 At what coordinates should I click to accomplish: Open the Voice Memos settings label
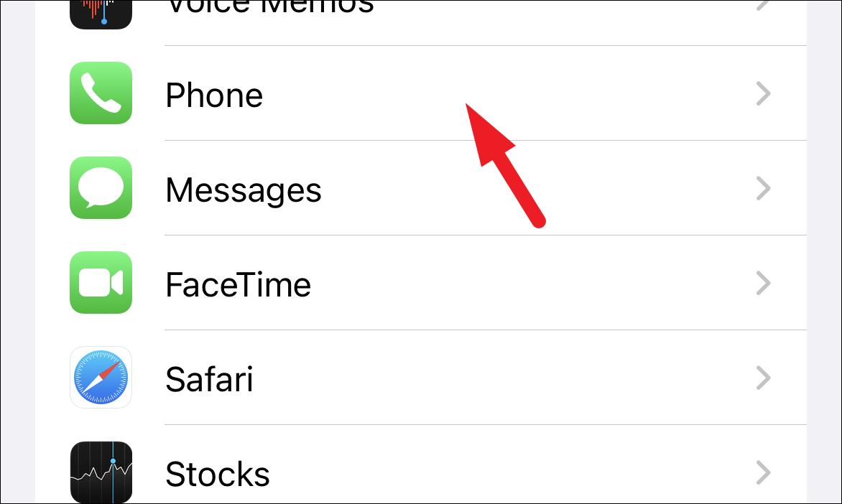point(270,7)
